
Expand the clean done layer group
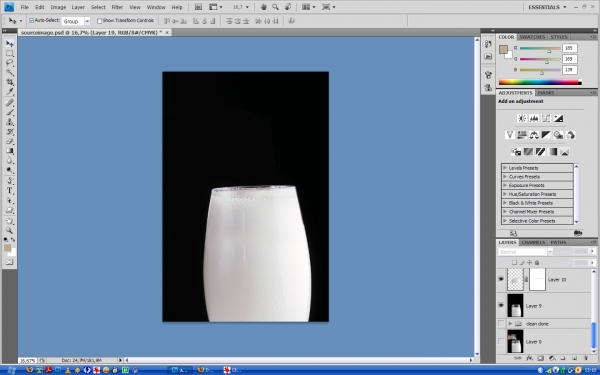[x=510, y=324]
